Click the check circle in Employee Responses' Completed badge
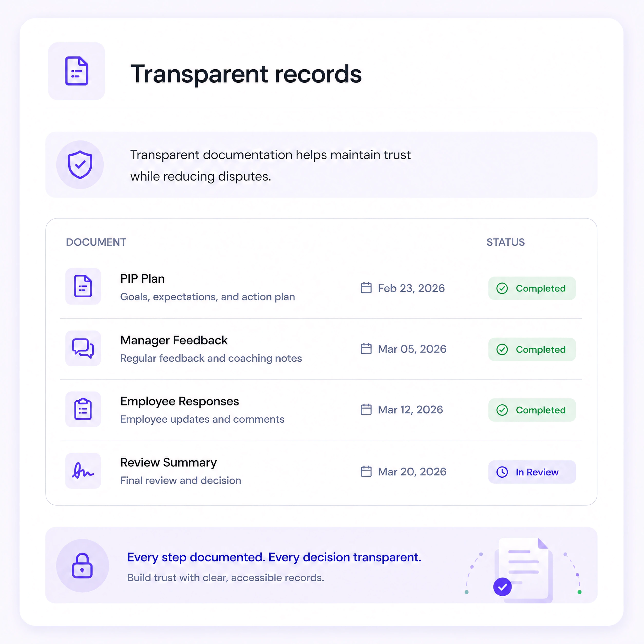 (x=502, y=410)
